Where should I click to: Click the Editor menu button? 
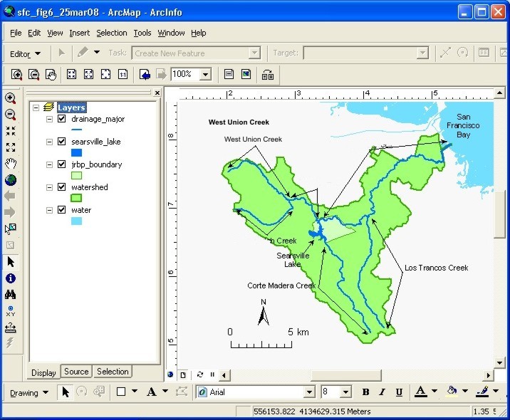pos(26,53)
